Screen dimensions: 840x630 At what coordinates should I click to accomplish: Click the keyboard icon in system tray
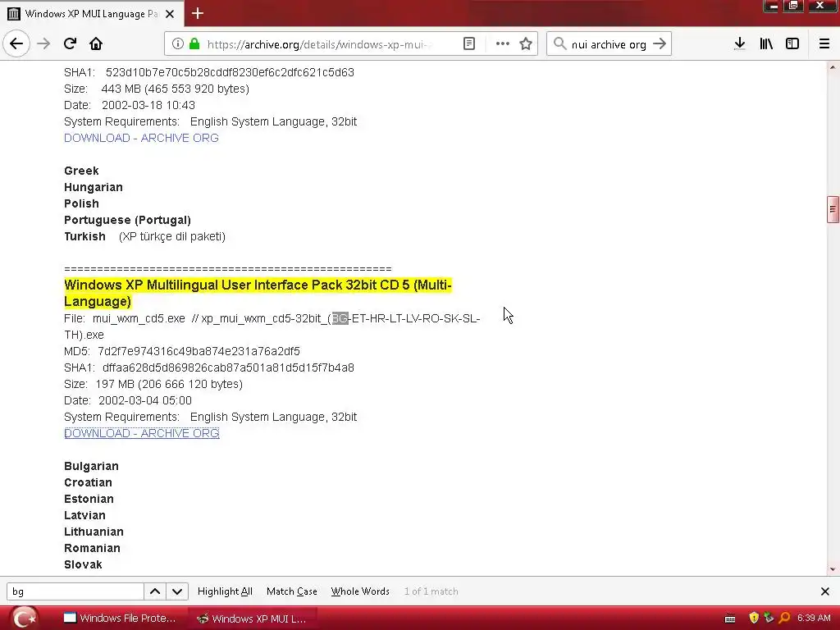[x=729, y=619]
